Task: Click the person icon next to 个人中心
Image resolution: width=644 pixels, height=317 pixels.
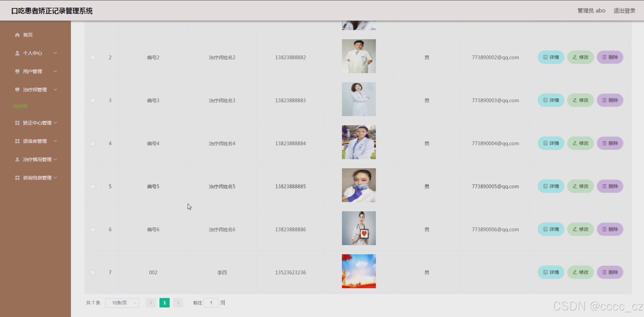Action: (x=17, y=53)
